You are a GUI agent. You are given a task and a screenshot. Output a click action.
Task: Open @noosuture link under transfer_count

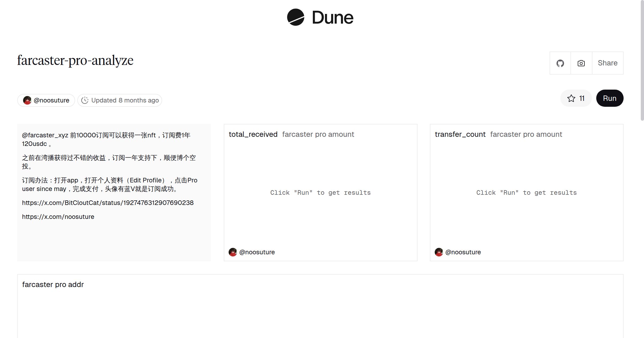463,252
